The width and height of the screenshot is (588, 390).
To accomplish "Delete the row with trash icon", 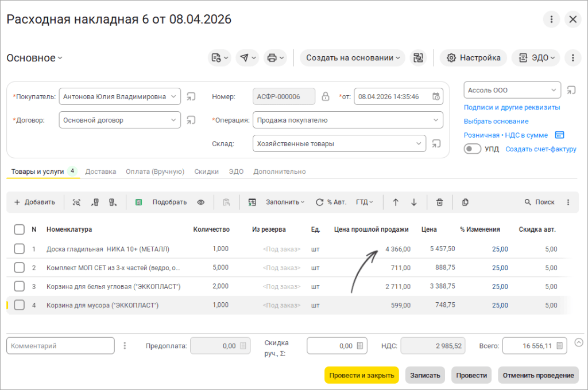I will pos(439,202).
